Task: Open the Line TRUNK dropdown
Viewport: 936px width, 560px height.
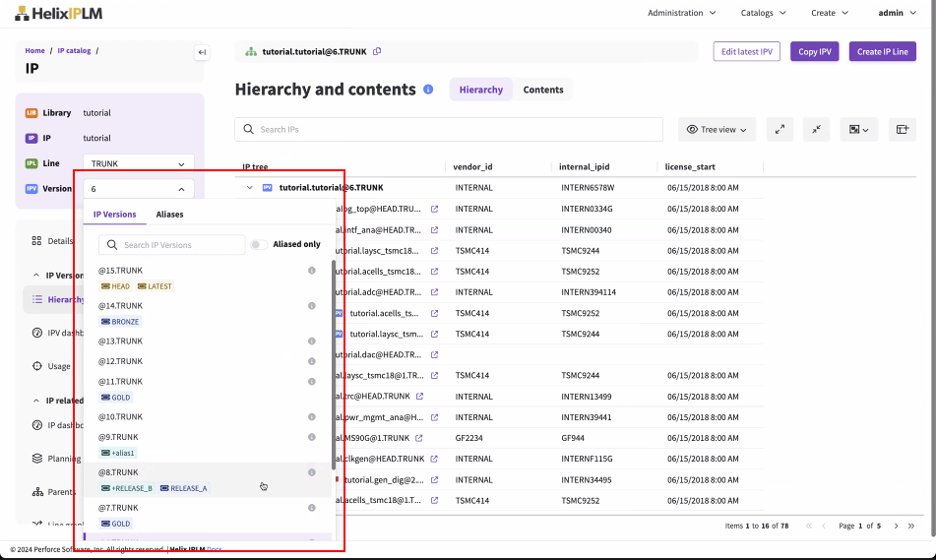Action: 138,164
